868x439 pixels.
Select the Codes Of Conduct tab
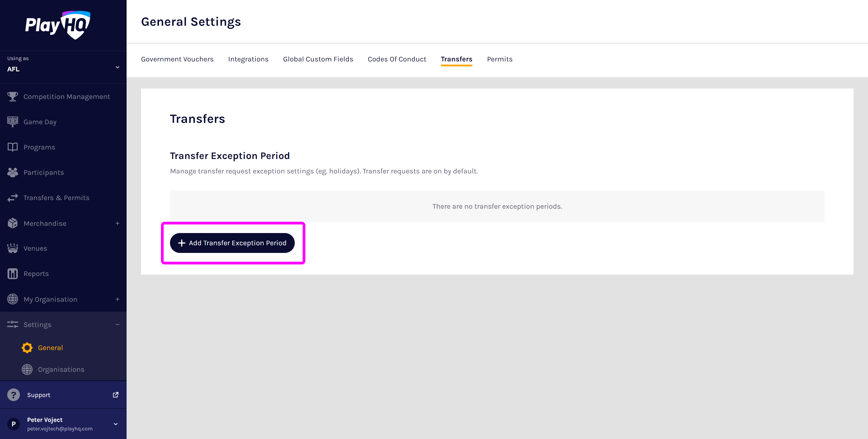pos(397,59)
